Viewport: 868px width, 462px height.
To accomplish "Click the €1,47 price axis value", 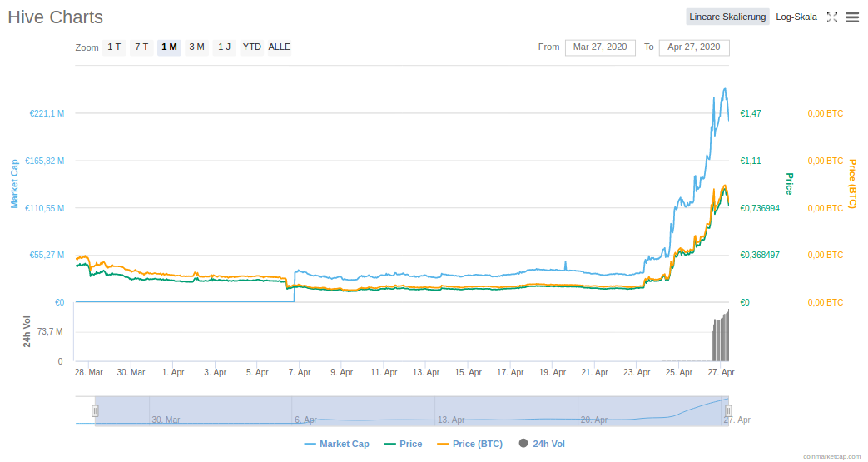I will (751, 113).
